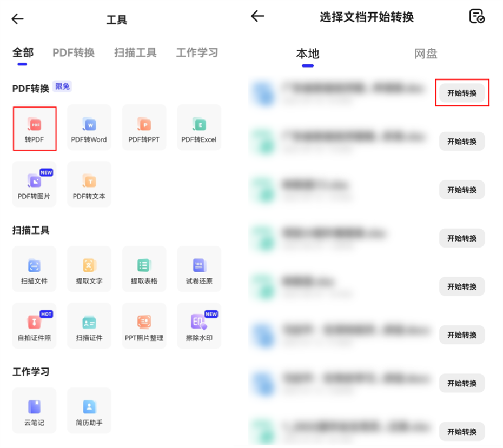The height and width of the screenshot is (448, 503).
Task: Open the PPT照片整理 tool
Action: (144, 326)
